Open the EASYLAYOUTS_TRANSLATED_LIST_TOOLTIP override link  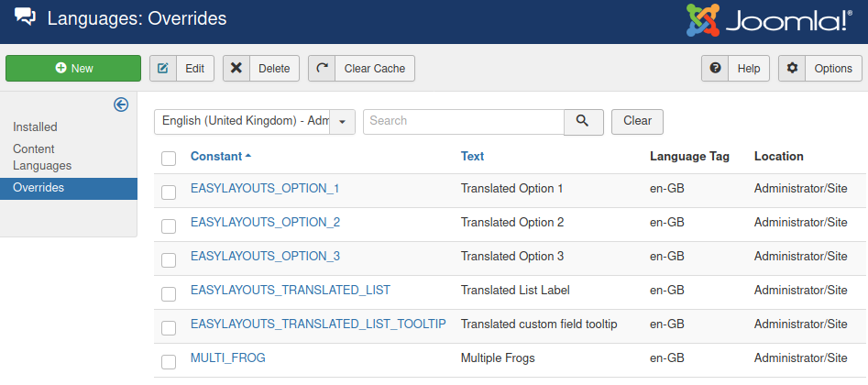(x=318, y=324)
